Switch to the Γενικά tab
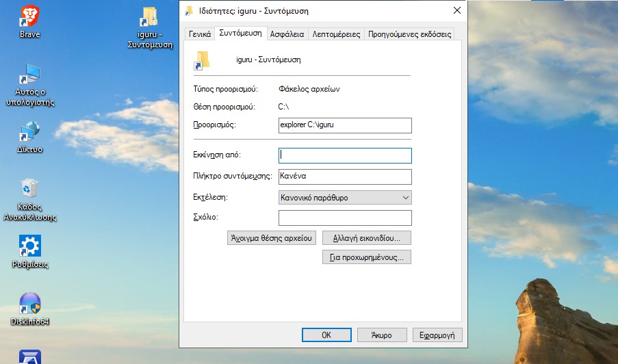Image resolution: width=618 pixels, height=364 pixels. point(200,34)
